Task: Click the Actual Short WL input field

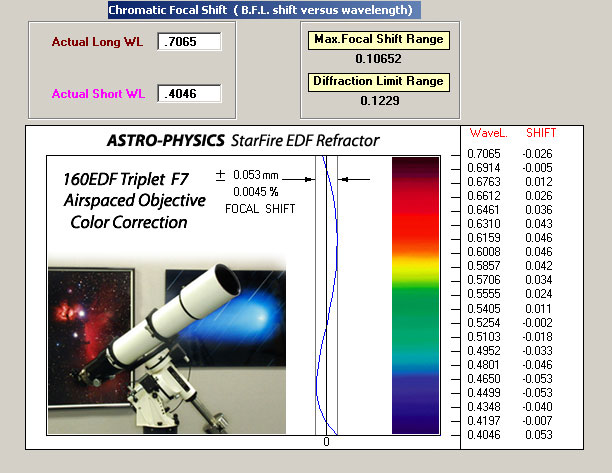Action: [189, 94]
